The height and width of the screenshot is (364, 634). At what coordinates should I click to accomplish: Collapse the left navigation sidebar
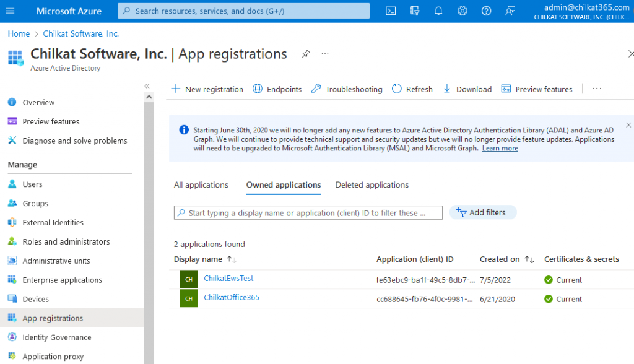147,87
